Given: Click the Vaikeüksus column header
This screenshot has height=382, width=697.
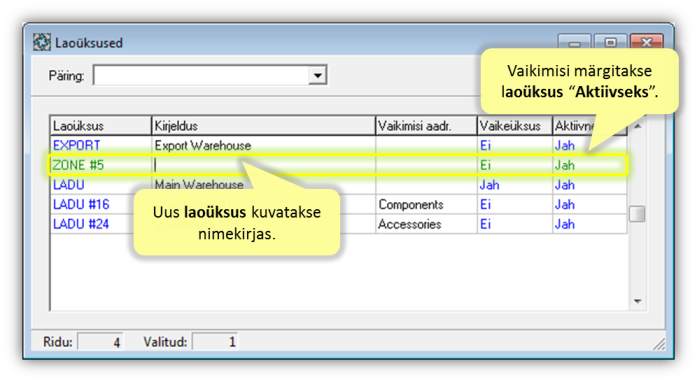Looking at the screenshot, I should click(514, 126).
